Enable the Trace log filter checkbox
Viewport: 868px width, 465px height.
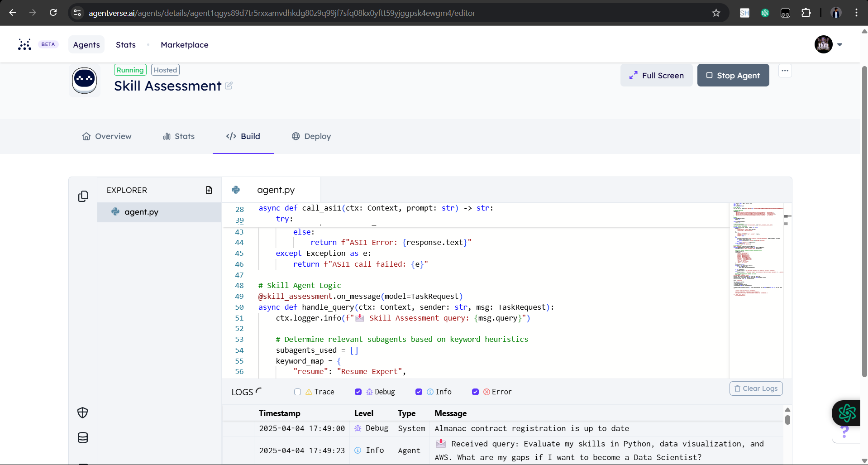pyautogui.click(x=297, y=392)
